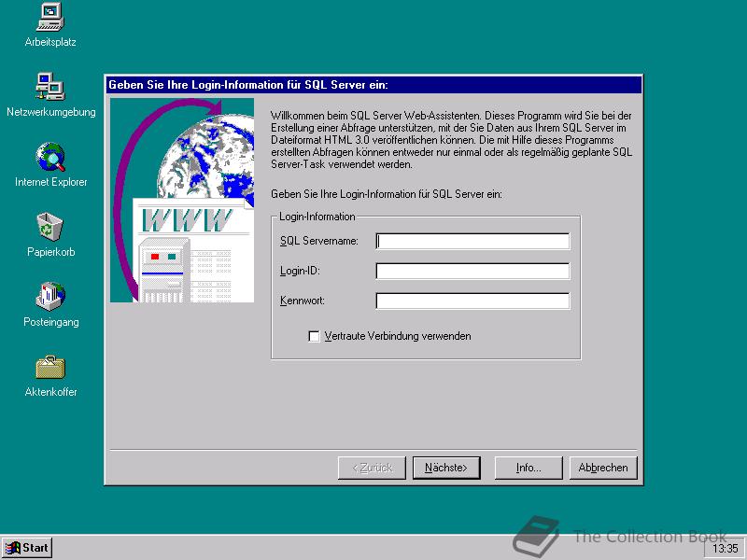Click the disabled < Zurück button
Image resolution: width=747 pixels, height=560 pixels.
(x=372, y=469)
